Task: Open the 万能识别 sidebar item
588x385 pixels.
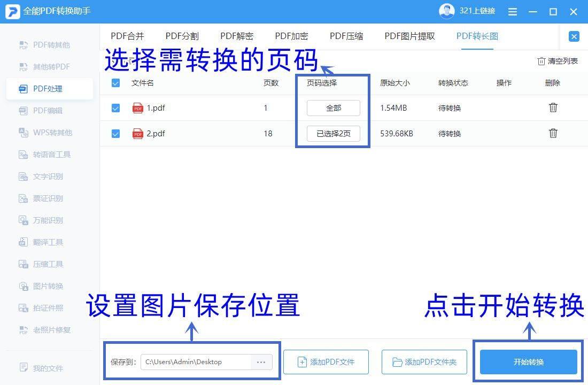Action: 41,220
